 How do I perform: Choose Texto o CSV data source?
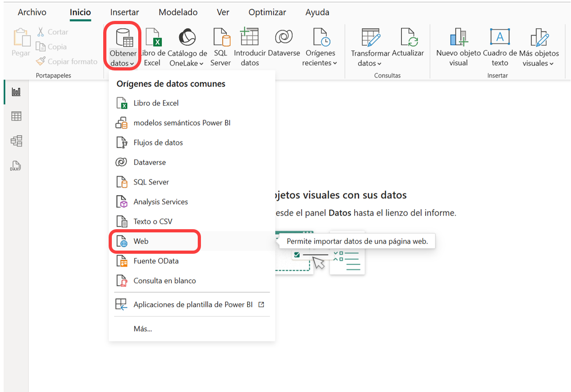click(x=192, y=221)
